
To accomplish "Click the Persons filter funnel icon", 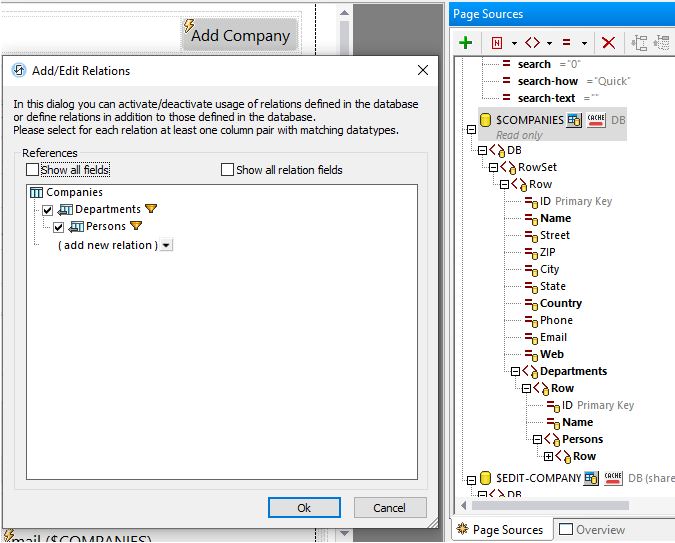I will pos(136,227).
